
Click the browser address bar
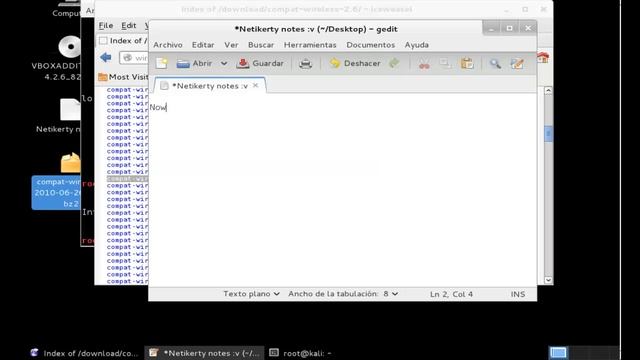point(134,58)
